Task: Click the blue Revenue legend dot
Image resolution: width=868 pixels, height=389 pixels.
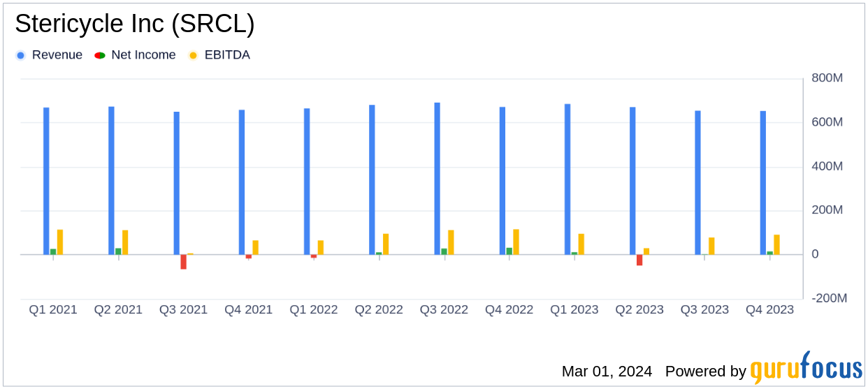Action: [x=20, y=55]
